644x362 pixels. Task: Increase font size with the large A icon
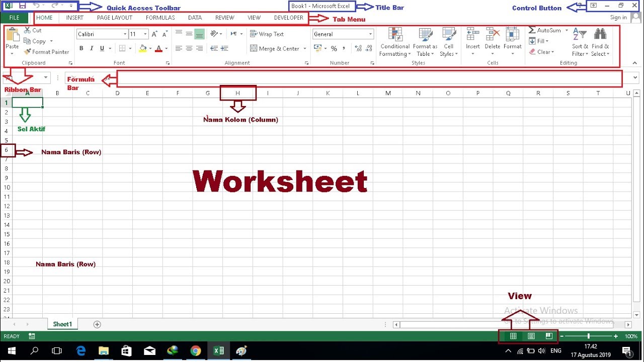click(154, 34)
